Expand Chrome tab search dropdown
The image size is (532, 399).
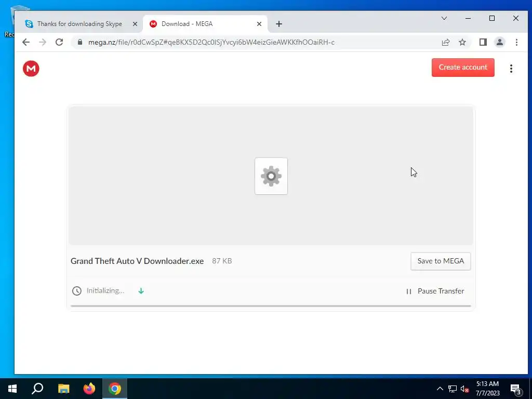pyautogui.click(x=444, y=18)
